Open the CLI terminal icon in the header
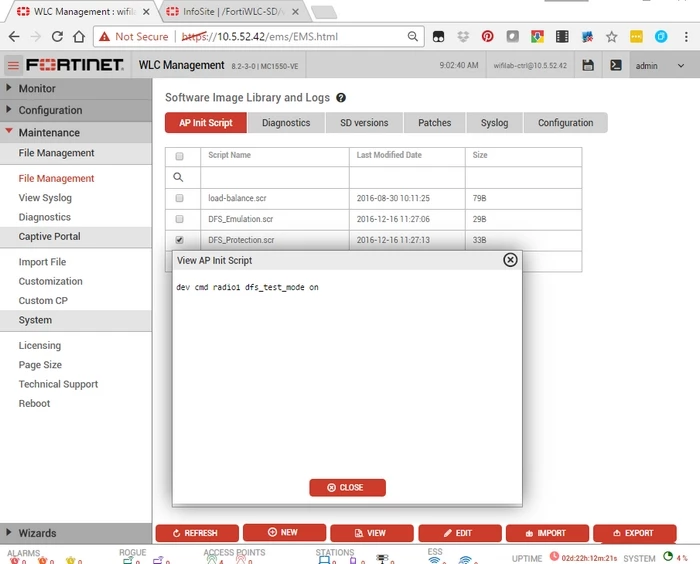700x564 pixels. pos(616,65)
